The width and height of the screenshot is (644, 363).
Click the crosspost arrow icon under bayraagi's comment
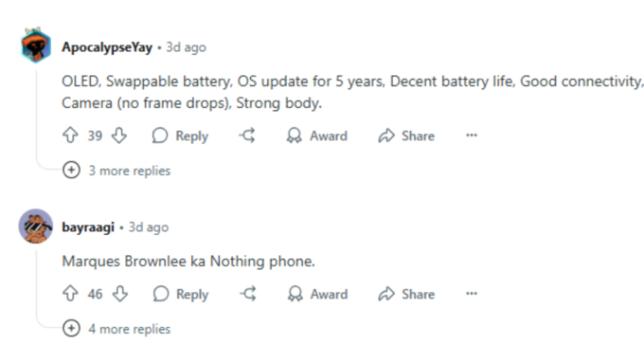click(x=248, y=294)
